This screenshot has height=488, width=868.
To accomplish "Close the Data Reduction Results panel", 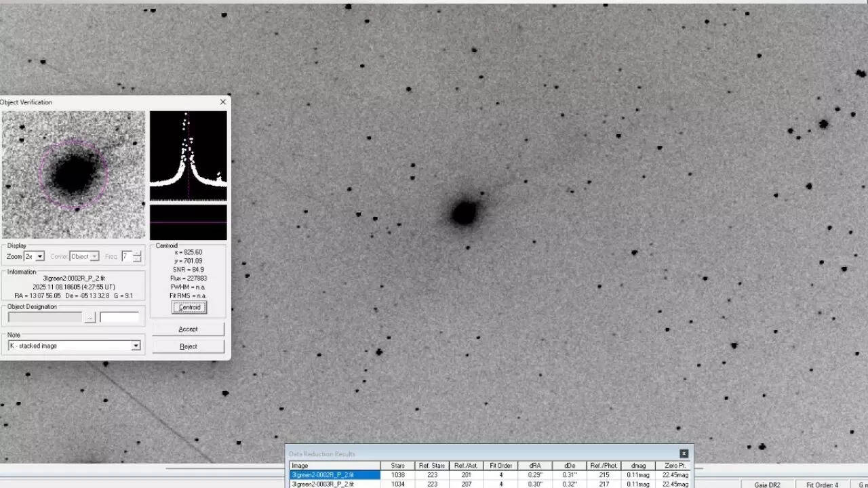I will point(684,453).
